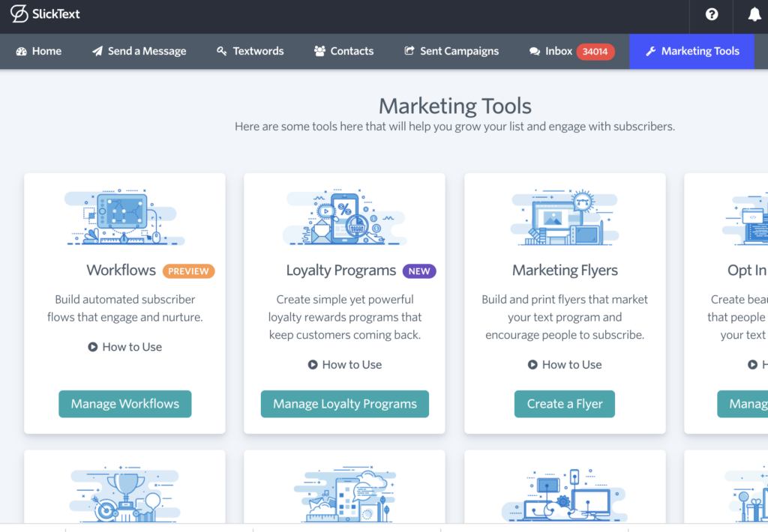
Task: Switch to the Textwords tab
Action: point(250,51)
